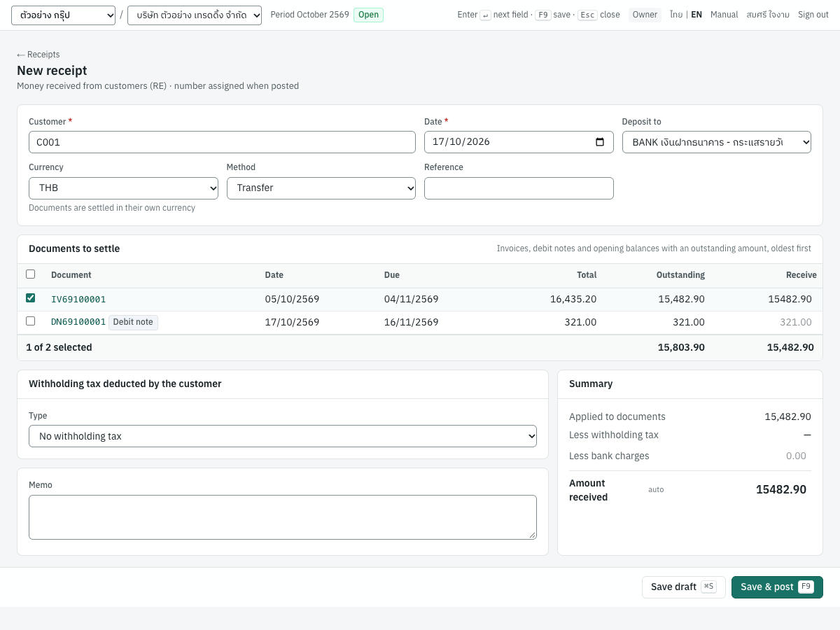Click the total amount 16,435.20
The height and width of the screenshot is (630, 840).
[573, 300]
